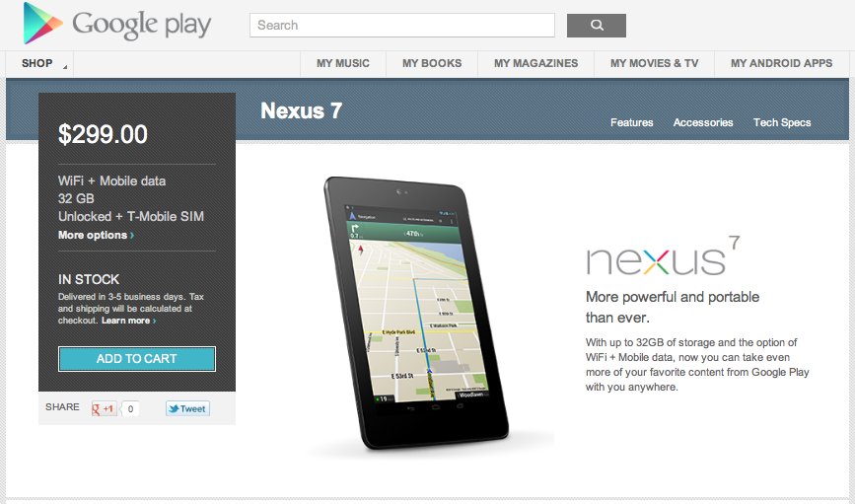Open MY ANDROID APPS
The height and width of the screenshot is (504, 855).
(x=781, y=64)
